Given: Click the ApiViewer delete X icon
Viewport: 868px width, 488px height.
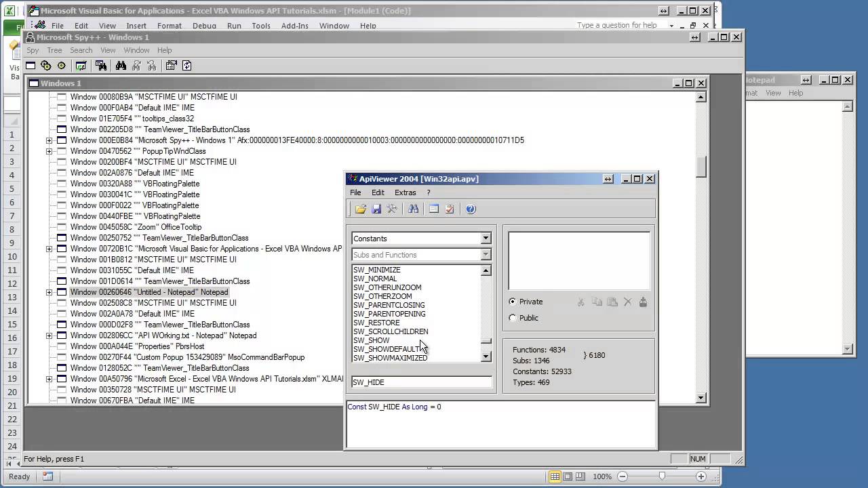Looking at the screenshot, I should 628,302.
